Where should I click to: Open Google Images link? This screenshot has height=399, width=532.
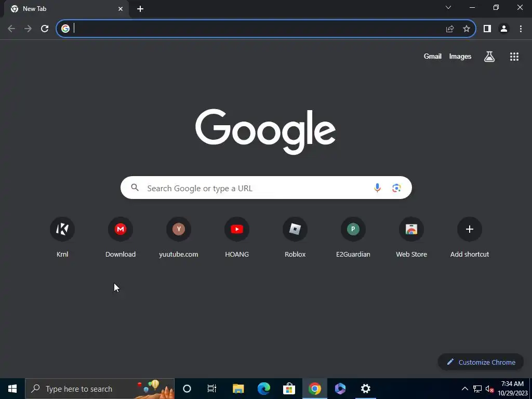point(460,57)
